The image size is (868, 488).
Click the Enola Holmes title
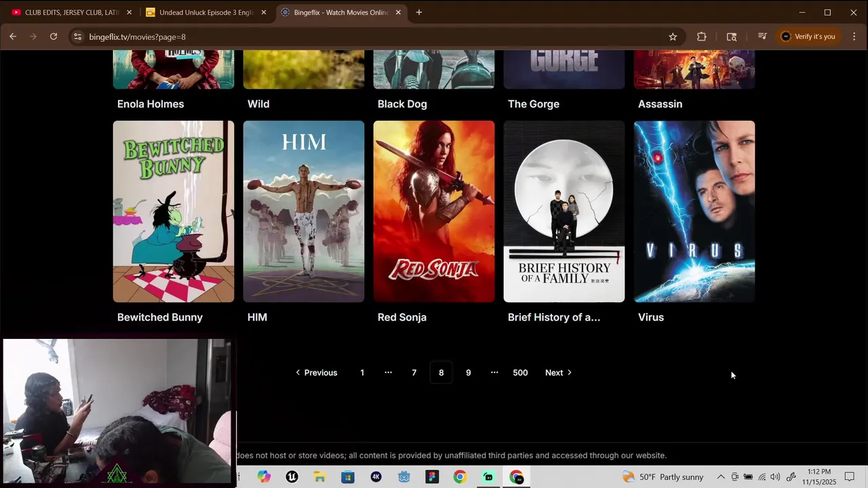[x=151, y=104]
